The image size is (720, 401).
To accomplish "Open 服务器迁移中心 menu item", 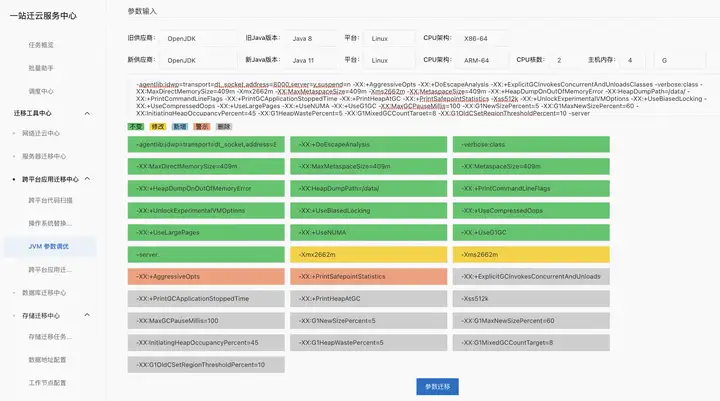I will point(44,156).
